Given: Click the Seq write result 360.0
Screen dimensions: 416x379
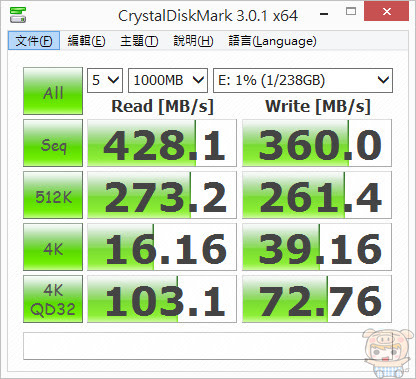Looking at the screenshot, I should tap(317, 143).
